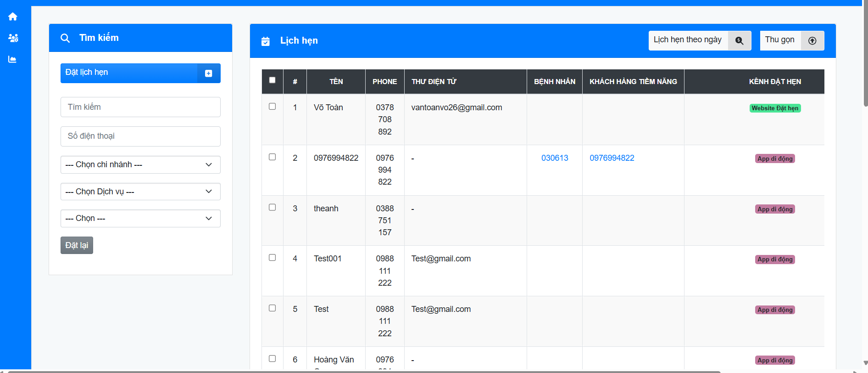Toggle the select-all checkbox in table header
Image resolution: width=868 pixels, height=373 pixels.
pyautogui.click(x=272, y=80)
